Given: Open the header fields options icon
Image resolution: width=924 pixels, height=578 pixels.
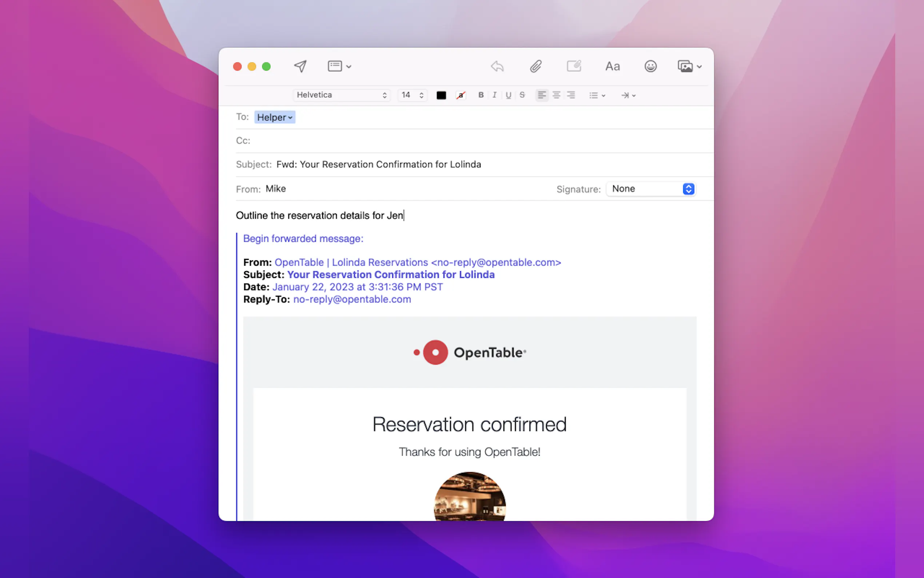Looking at the screenshot, I should 339,66.
